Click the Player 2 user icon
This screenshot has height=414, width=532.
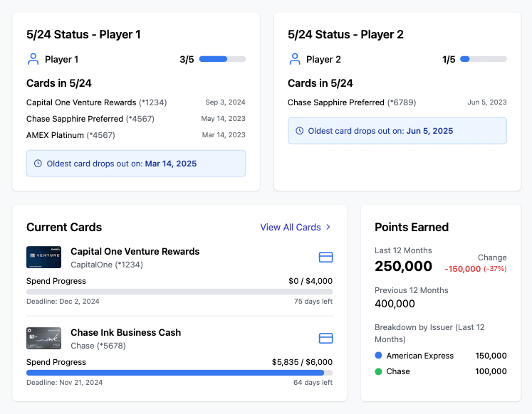[295, 59]
